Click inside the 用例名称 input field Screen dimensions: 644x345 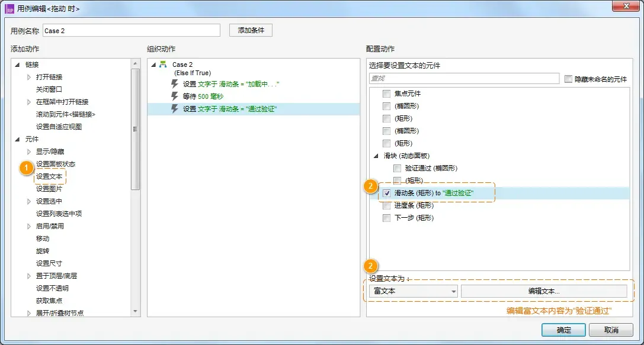[x=130, y=30]
